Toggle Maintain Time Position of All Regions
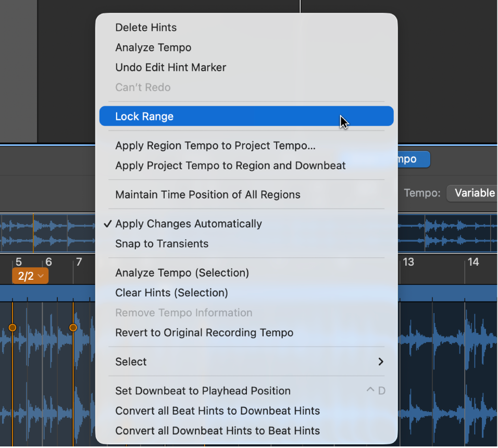Image resolution: width=498 pixels, height=448 pixels. (246, 195)
